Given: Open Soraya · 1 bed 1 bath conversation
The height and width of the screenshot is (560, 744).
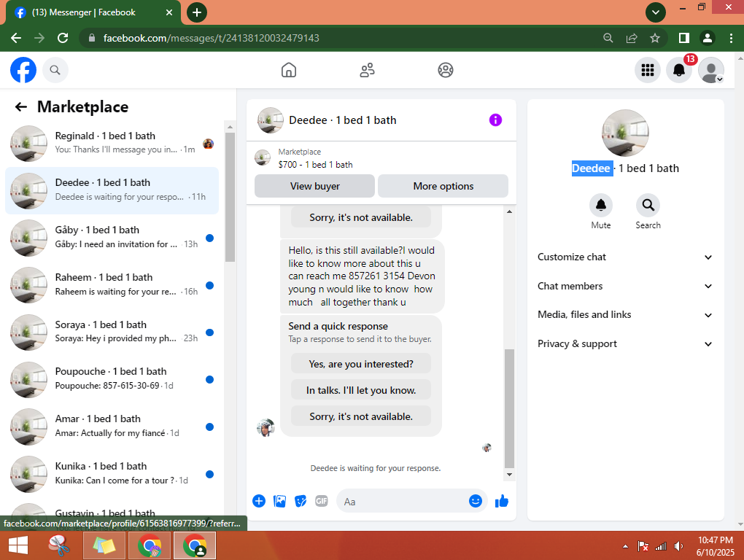Looking at the screenshot, I should pos(112,332).
